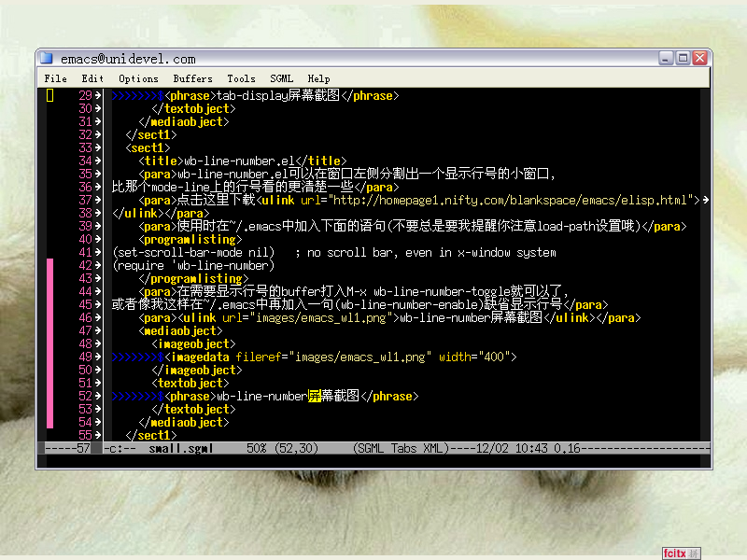
Task: Click "wb-line-number-toggle" on line 44
Action: point(442,291)
